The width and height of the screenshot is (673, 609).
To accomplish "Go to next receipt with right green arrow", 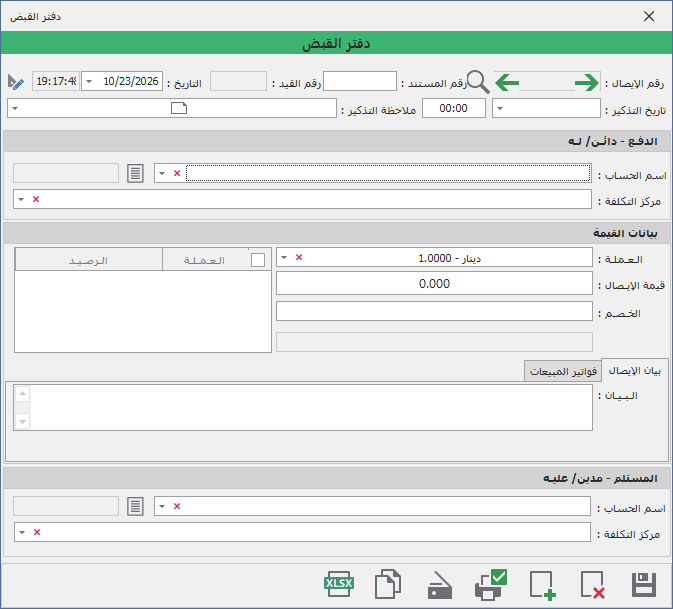I will tap(586, 82).
